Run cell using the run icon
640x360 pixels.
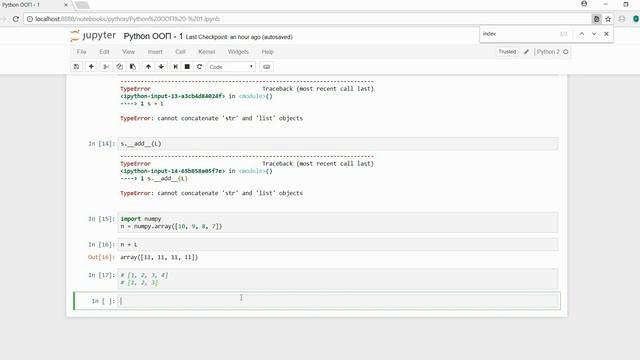pos(175,67)
